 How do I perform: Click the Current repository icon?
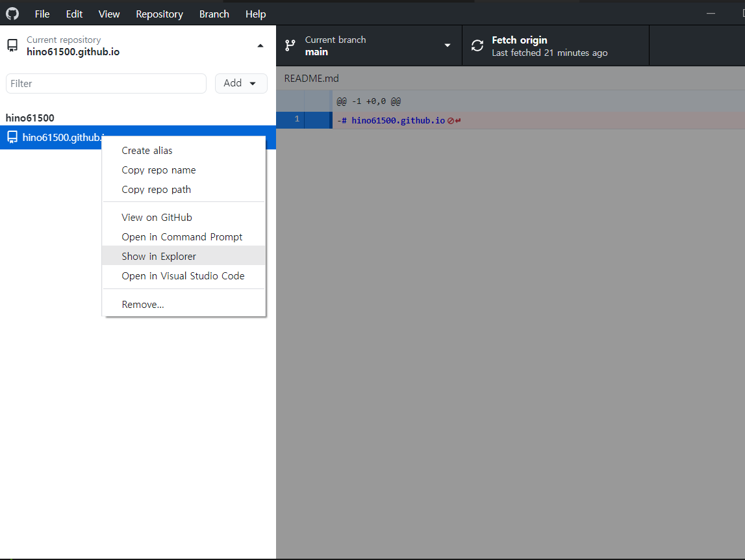pos(12,45)
